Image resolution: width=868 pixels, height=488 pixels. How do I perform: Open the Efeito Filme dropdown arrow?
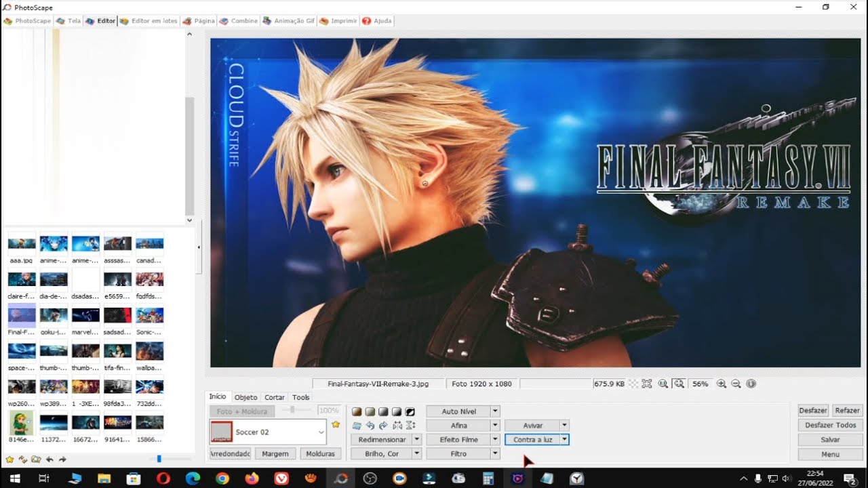point(496,439)
